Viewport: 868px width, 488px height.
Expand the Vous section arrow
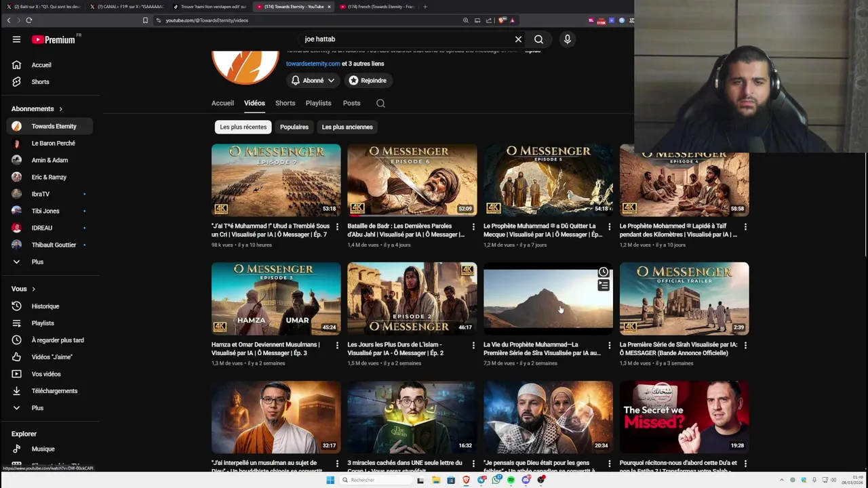click(33, 289)
